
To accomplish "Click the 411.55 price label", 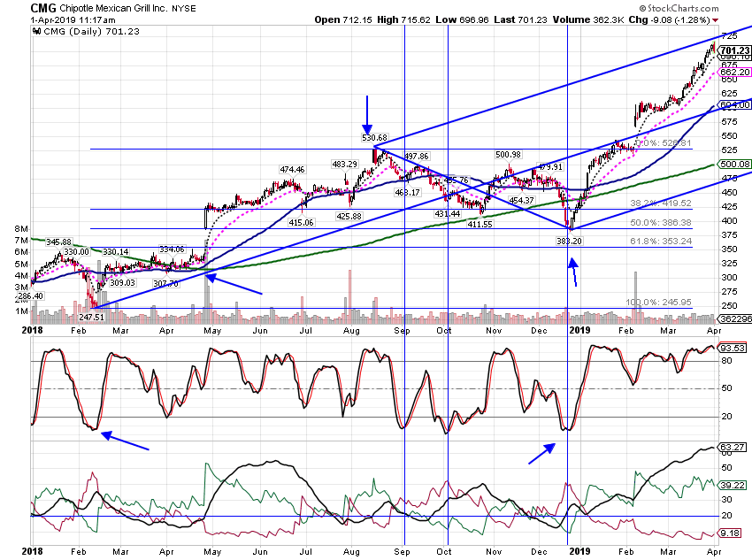I will pyautogui.click(x=480, y=225).
